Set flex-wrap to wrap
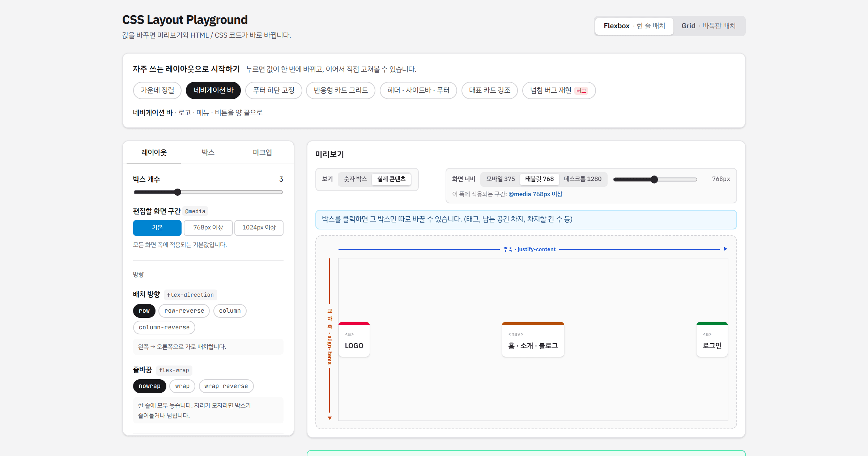 click(x=182, y=386)
